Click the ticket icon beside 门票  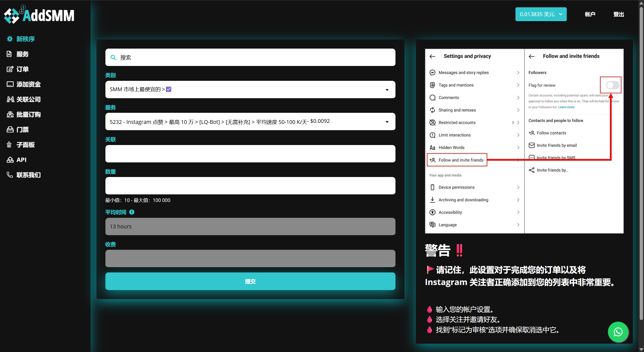(10, 129)
